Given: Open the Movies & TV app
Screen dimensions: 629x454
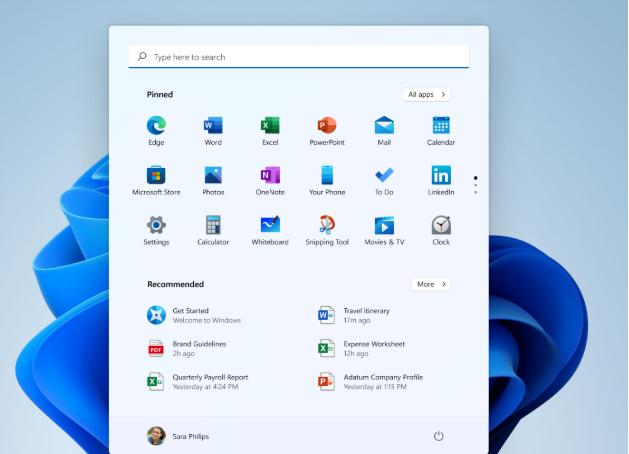Looking at the screenshot, I should (x=384, y=225).
